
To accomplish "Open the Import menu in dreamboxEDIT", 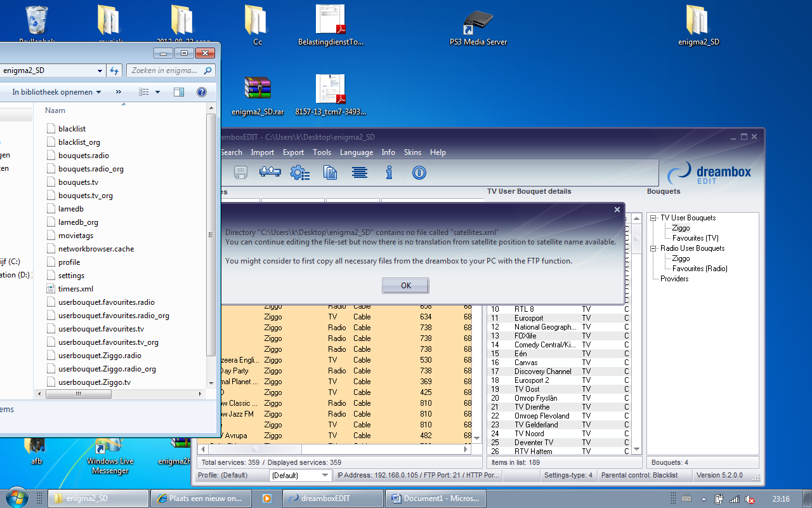I will (262, 152).
